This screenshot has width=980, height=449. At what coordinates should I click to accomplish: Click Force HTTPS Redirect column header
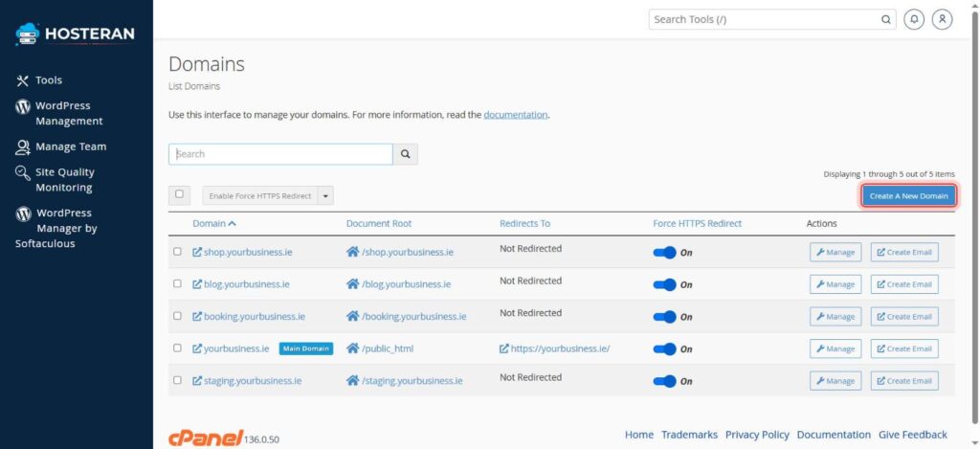(x=698, y=223)
